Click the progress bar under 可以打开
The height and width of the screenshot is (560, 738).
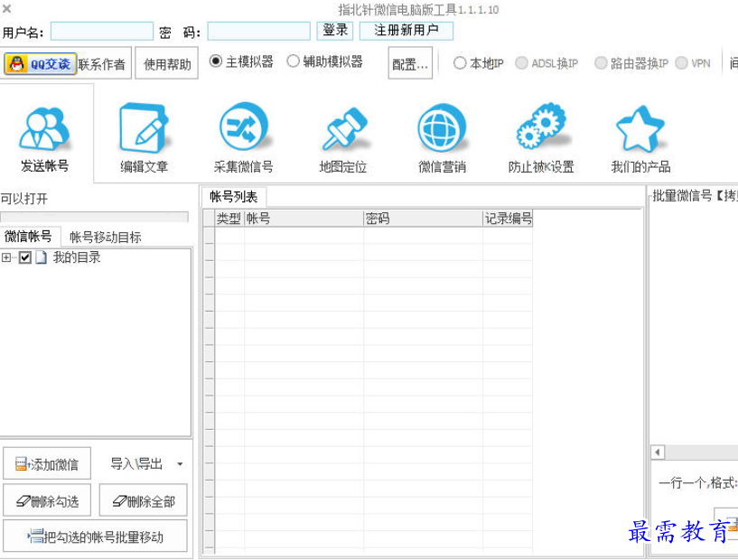point(94,217)
